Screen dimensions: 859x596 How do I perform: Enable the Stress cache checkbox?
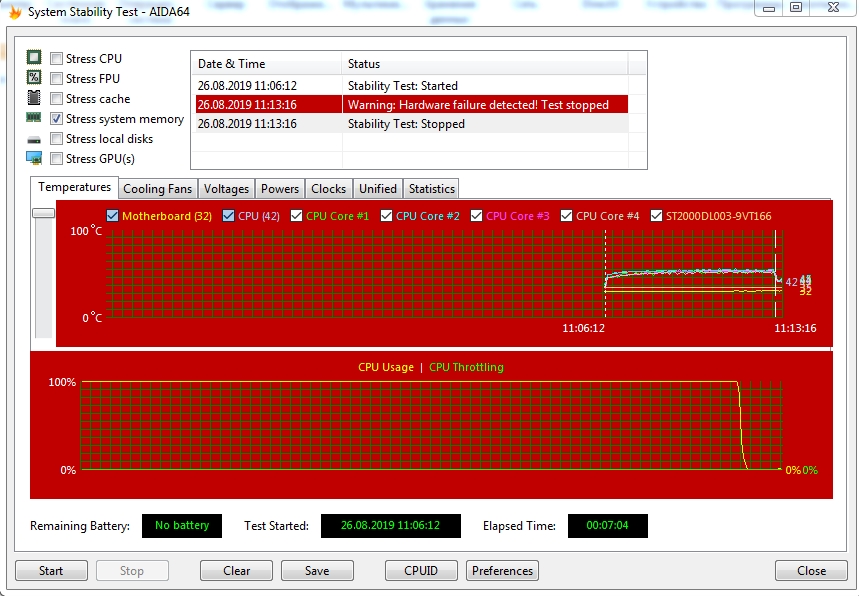pos(56,99)
